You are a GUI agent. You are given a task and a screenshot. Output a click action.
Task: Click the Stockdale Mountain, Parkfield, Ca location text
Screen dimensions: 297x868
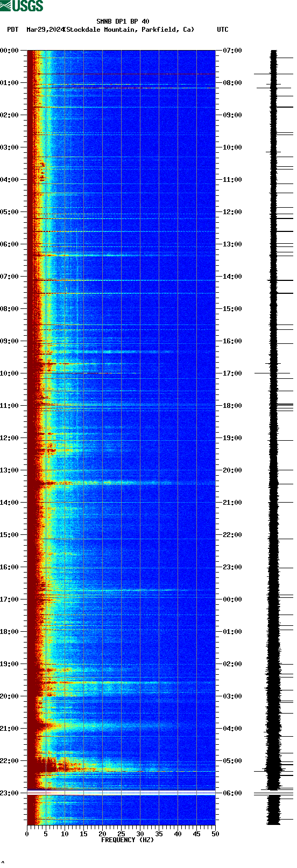click(x=129, y=30)
